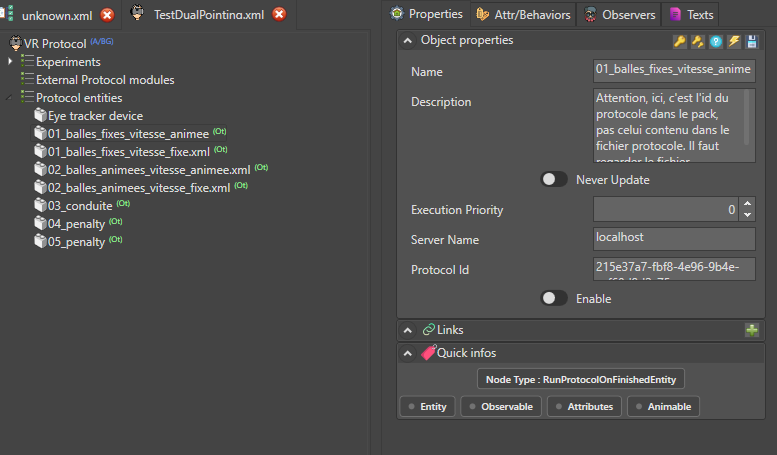Viewport: 777px width, 455px height.
Task: Collapse the Object properties section
Action: pyautogui.click(x=407, y=41)
